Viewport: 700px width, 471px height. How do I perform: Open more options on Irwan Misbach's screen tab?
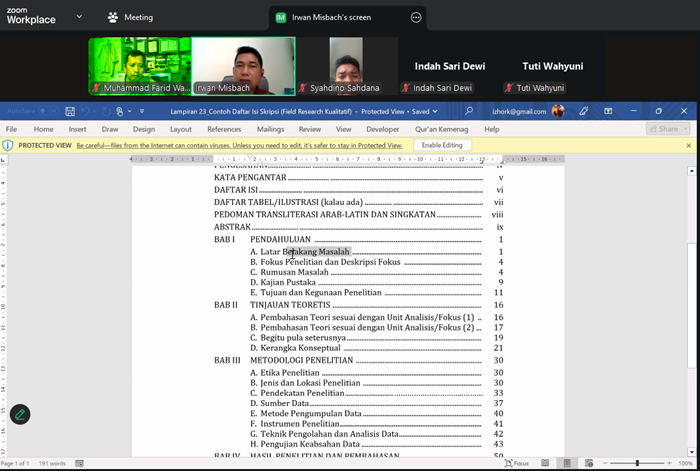point(416,17)
